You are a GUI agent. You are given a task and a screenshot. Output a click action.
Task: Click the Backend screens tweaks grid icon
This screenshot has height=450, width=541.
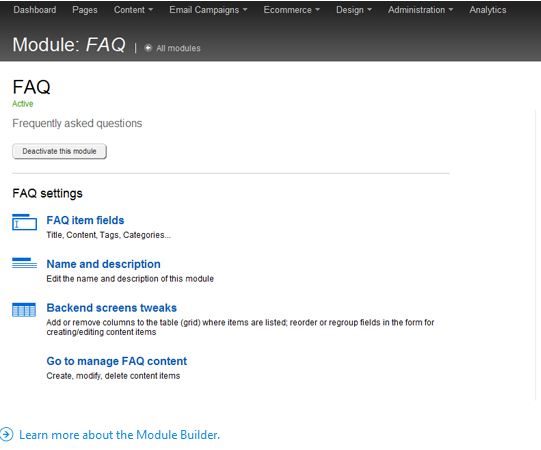click(24, 310)
